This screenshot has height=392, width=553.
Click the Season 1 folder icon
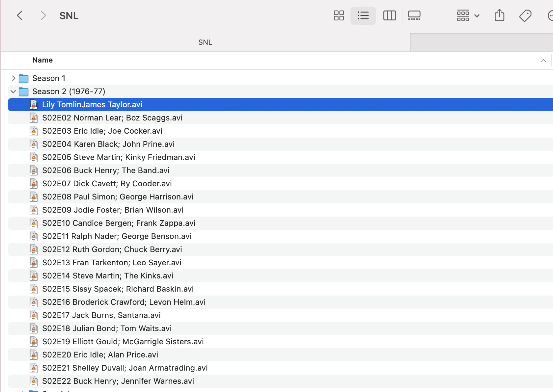pyautogui.click(x=24, y=78)
